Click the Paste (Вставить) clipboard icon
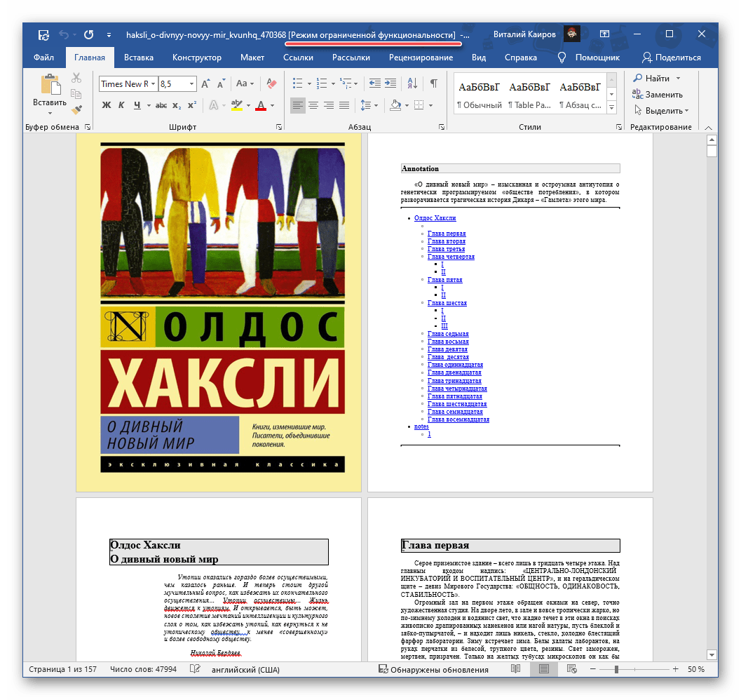Screen dimensions: 741x700 coord(50,85)
